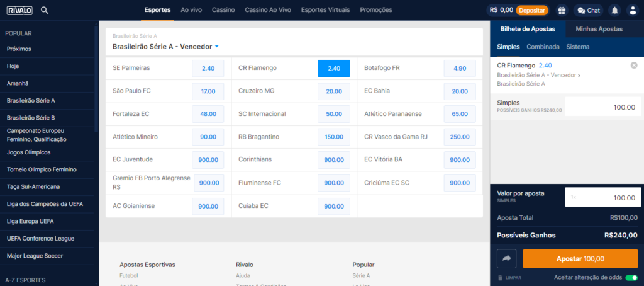Remove CR Flamengo selection from bet slip

pyautogui.click(x=634, y=66)
